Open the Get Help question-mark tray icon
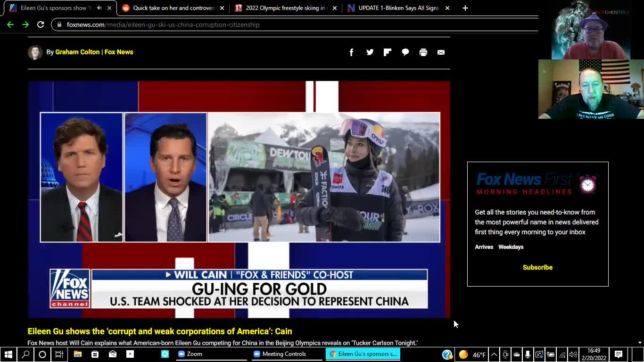This screenshot has height=362, width=644. pyautogui.click(x=447, y=354)
